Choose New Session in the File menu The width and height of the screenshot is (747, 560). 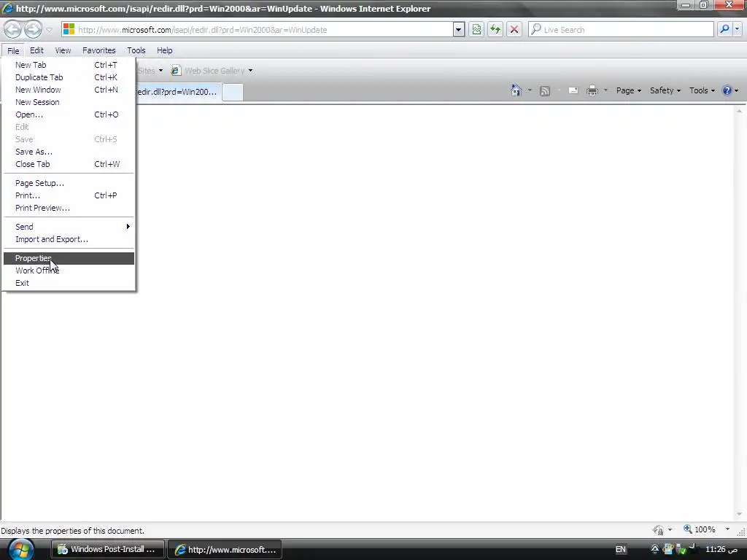click(x=69, y=102)
